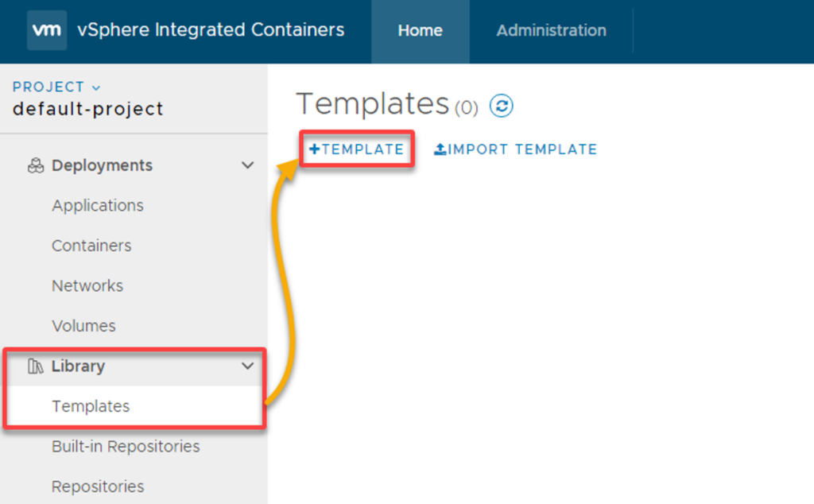The height and width of the screenshot is (504, 814).
Task: Click the templates count (0)
Action: (x=466, y=107)
